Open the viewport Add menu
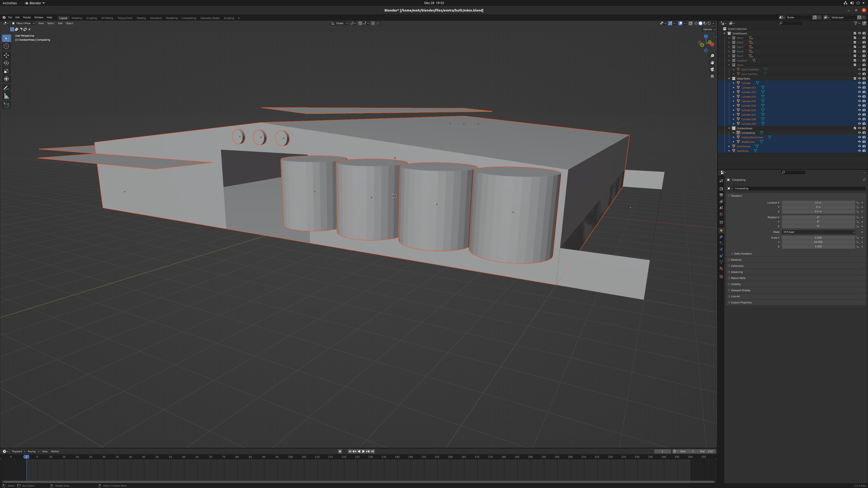This screenshot has width=868, height=488. 60,23
